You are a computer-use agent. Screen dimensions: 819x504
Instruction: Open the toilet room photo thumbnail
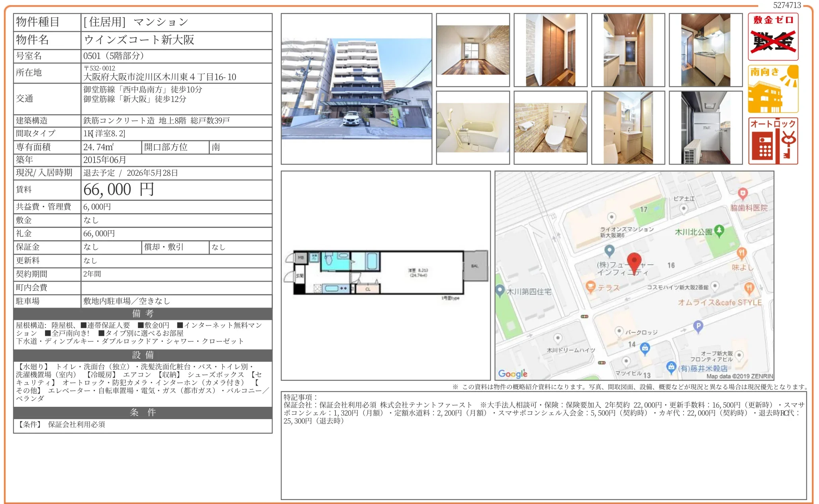[x=551, y=128]
